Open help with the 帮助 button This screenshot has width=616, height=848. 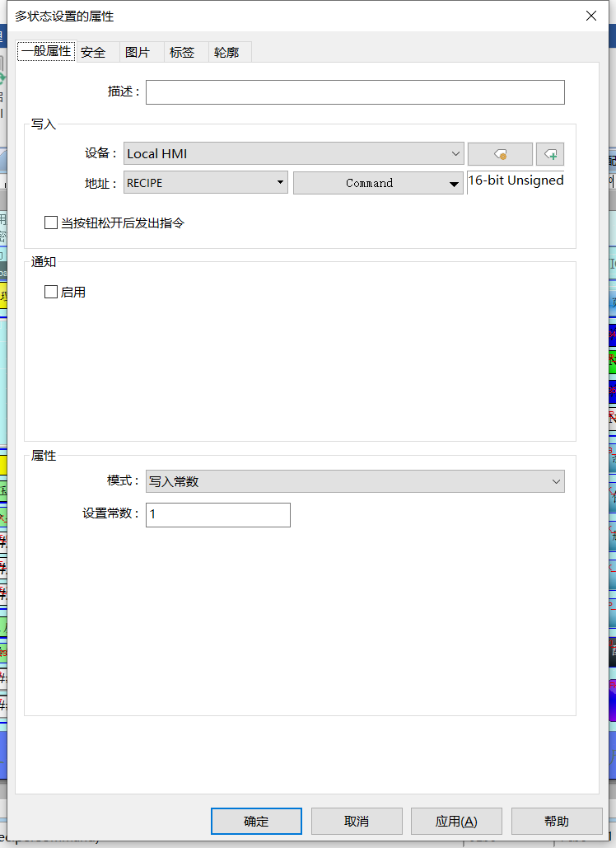pos(557,821)
